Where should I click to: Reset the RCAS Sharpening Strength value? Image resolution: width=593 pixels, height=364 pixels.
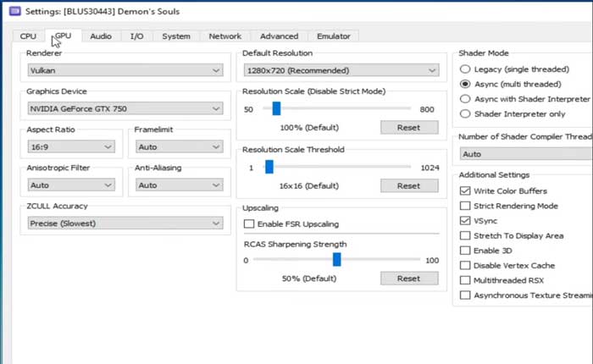click(x=408, y=278)
